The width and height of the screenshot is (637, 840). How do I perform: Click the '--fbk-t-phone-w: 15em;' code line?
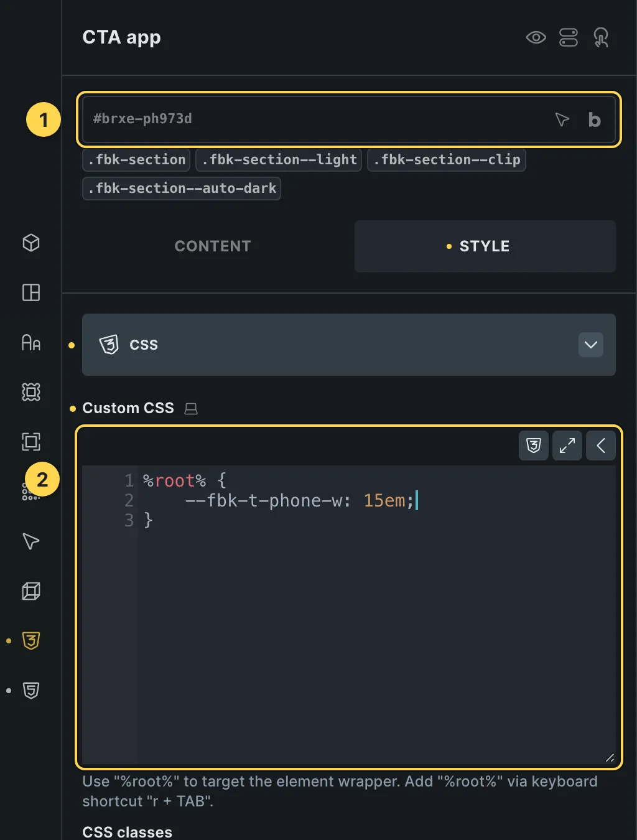pos(300,500)
